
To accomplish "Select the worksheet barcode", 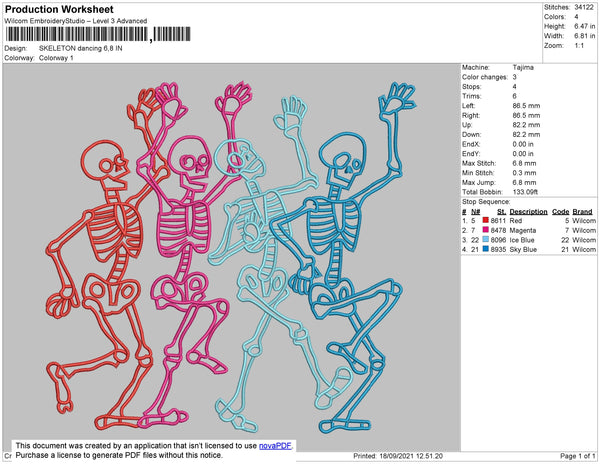I will (x=98, y=34).
